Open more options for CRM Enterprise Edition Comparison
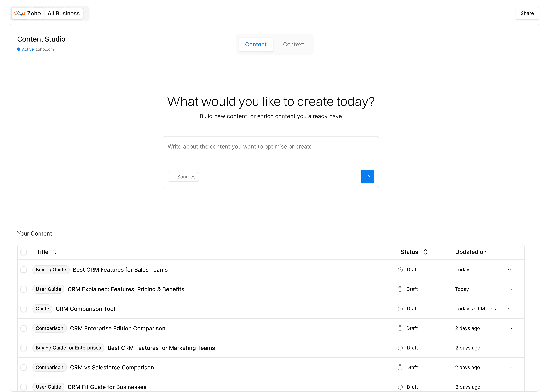 pyautogui.click(x=510, y=328)
